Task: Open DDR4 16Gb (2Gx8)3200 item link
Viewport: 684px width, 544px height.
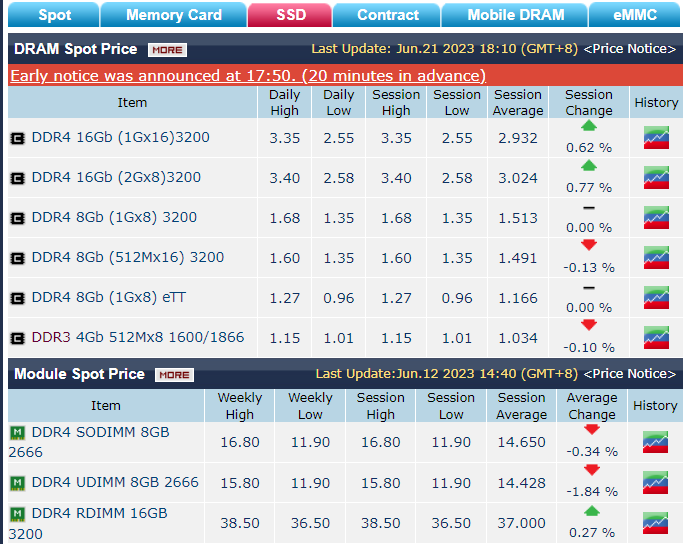Action: pyautogui.click(x=116, y=178)
